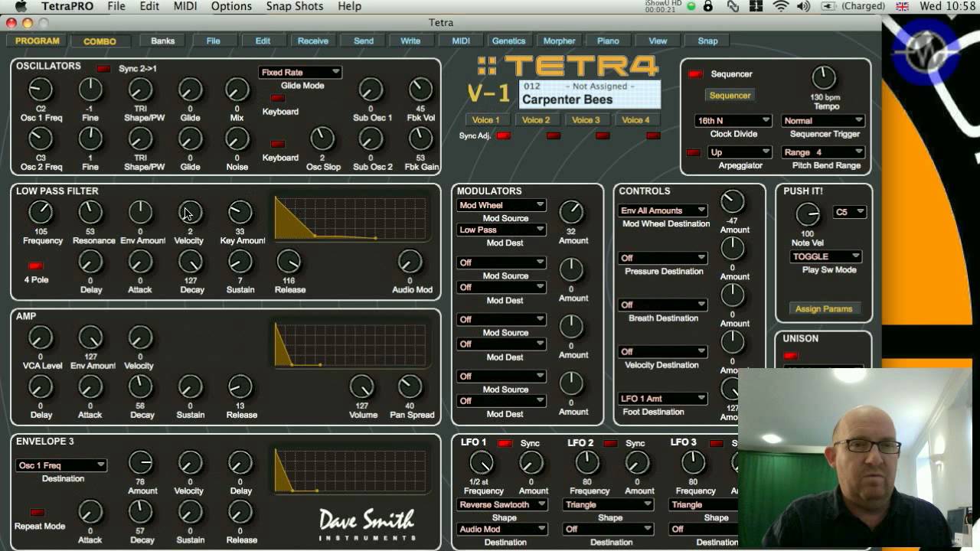Open the Clock Divide 16th N dropdown

733,120
